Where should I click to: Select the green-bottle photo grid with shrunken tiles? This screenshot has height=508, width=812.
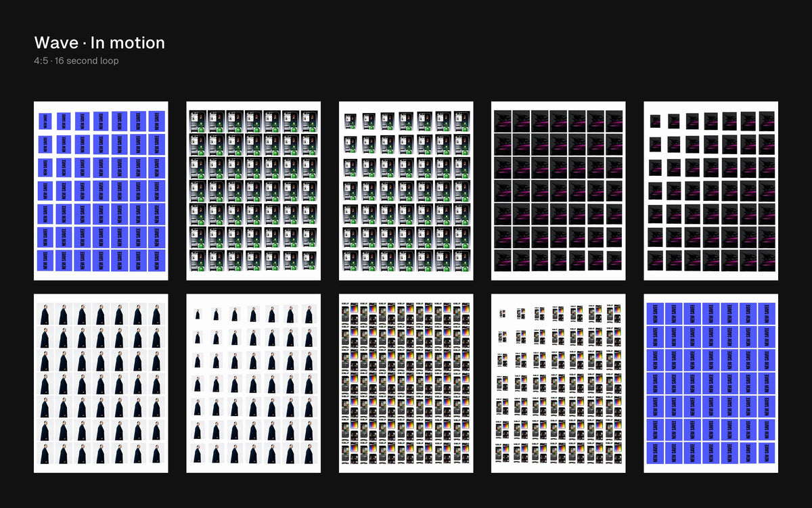[x=406, y=191]
